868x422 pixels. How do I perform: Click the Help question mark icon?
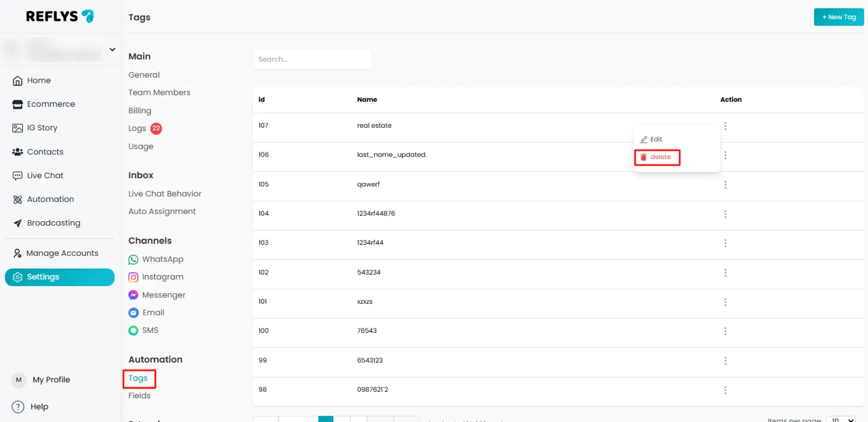coord(18,407)
